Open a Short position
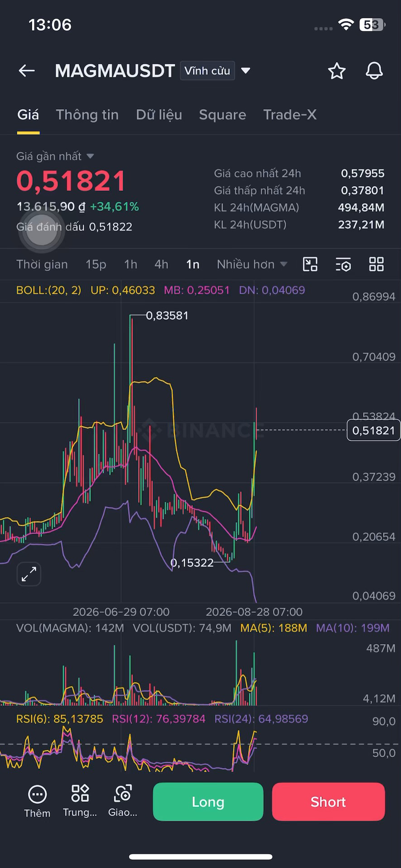The height and width of the screenshot is (868, 401). (329, 802)
